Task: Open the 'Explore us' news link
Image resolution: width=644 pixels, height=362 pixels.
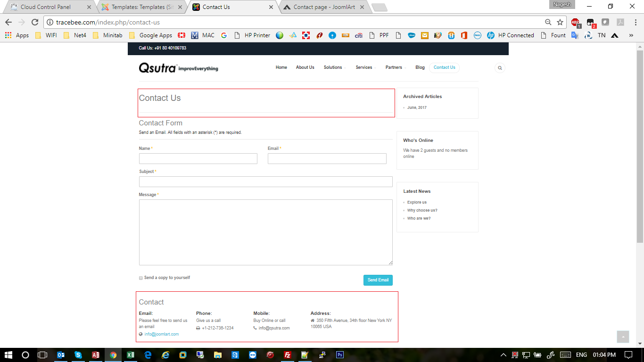Action: pos(417,202)
